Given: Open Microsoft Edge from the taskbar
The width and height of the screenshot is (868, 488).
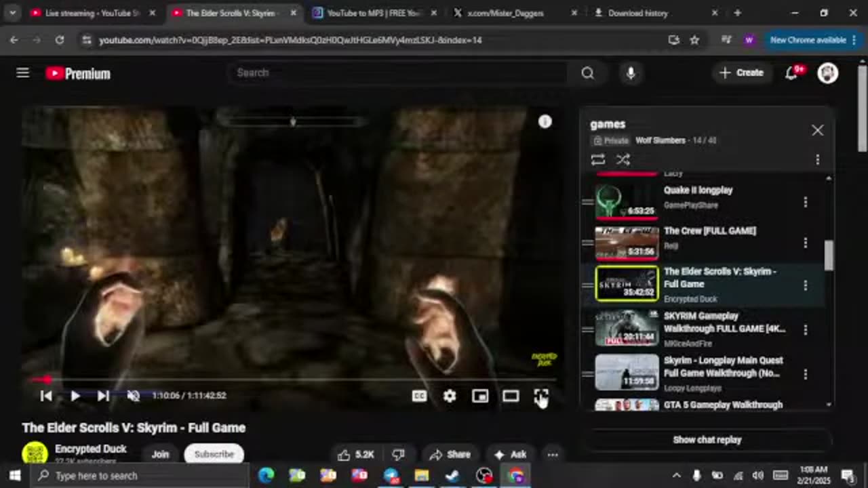Looking at the screenshot, I should pos(266,475).
